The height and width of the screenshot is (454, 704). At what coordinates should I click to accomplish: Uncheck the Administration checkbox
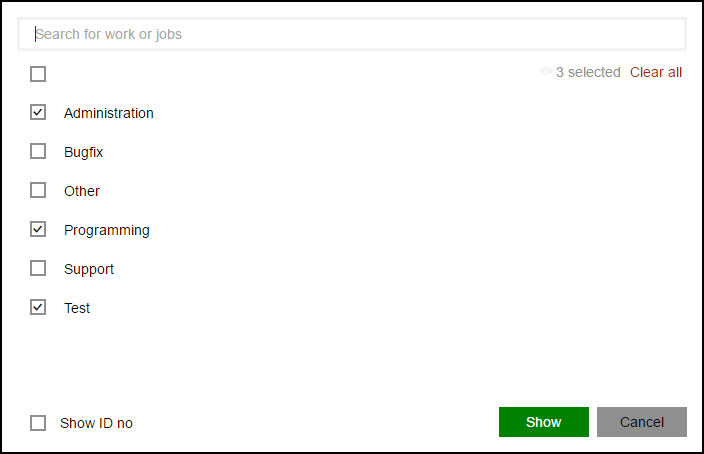pos(38,112)
